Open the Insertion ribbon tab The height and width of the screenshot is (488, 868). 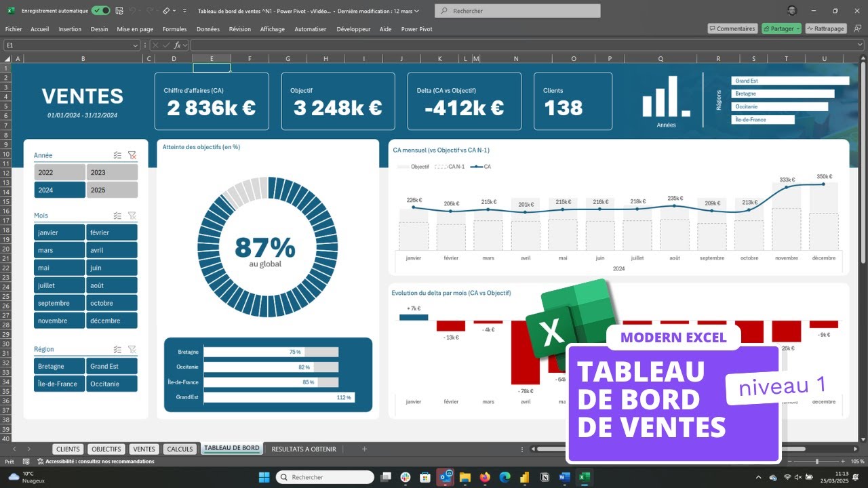70,29
